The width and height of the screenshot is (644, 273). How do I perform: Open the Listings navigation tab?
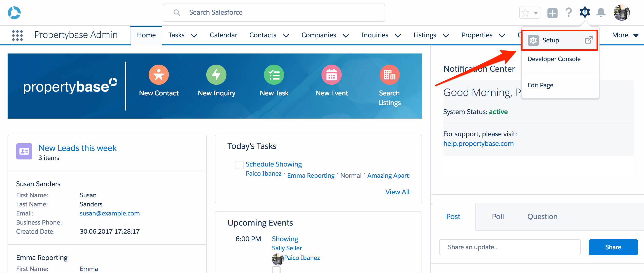(425, 35)
